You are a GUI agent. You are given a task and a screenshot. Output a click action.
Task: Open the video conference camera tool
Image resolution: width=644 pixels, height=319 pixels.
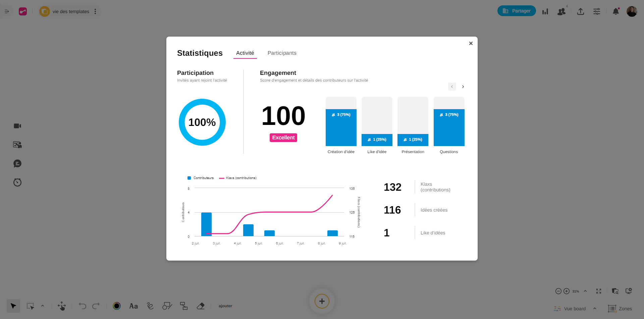point(17,126)
